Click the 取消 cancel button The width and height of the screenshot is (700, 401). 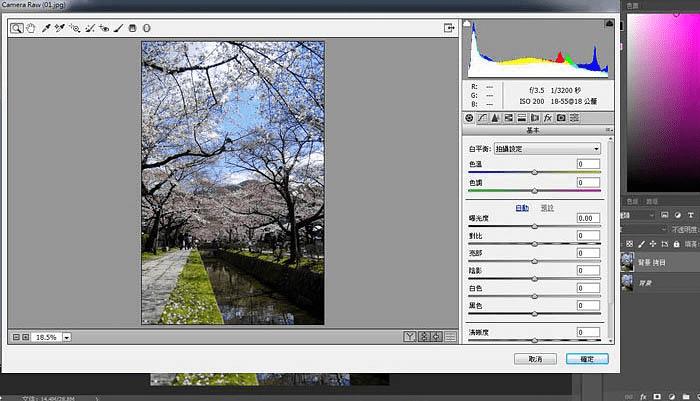tap(535, 359)
